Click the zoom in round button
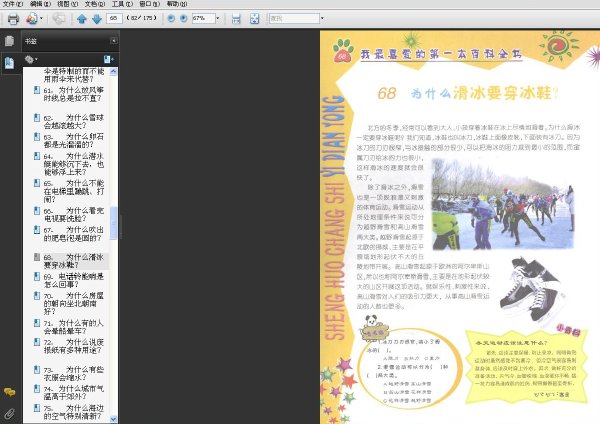 (184, 18)
